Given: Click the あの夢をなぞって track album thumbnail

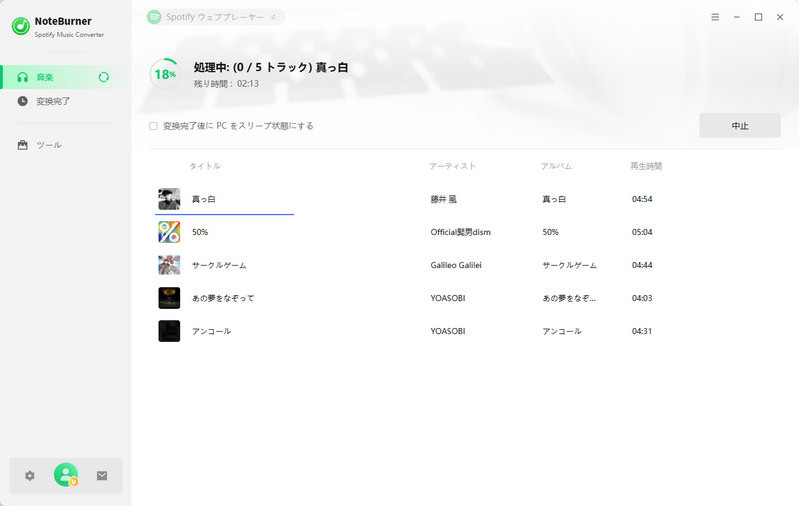Looking at the screenshot, I should click(169, 298).
